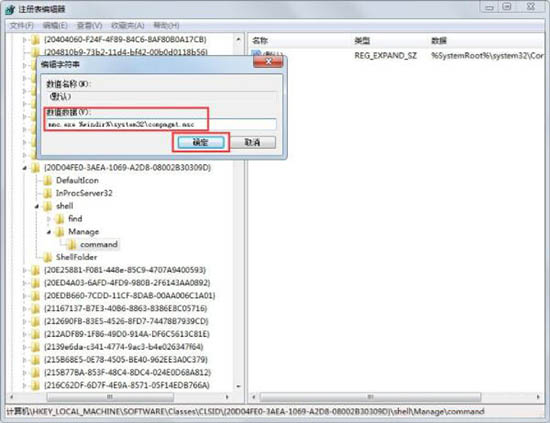The width and height of the screenshot is (550, 423).
Task: Collapse the shell key
Action: 36,206
